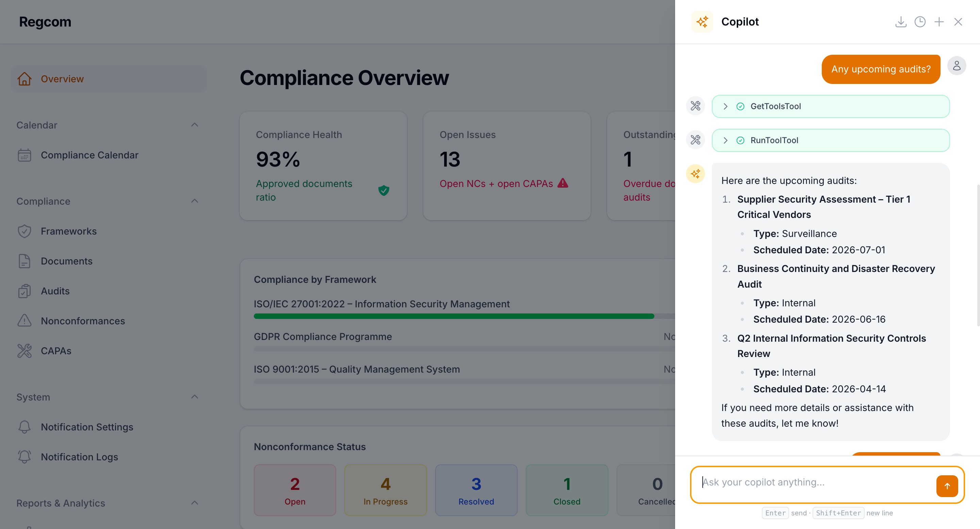Collapse the Compliance sidebar section
Screen dimensions: 980x529
194,201
